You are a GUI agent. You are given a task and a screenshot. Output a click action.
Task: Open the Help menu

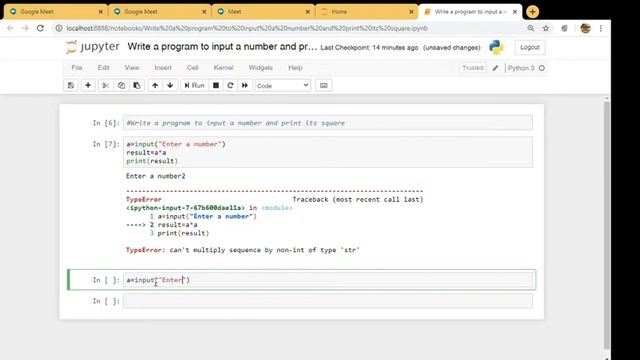[x=295, y=68]
